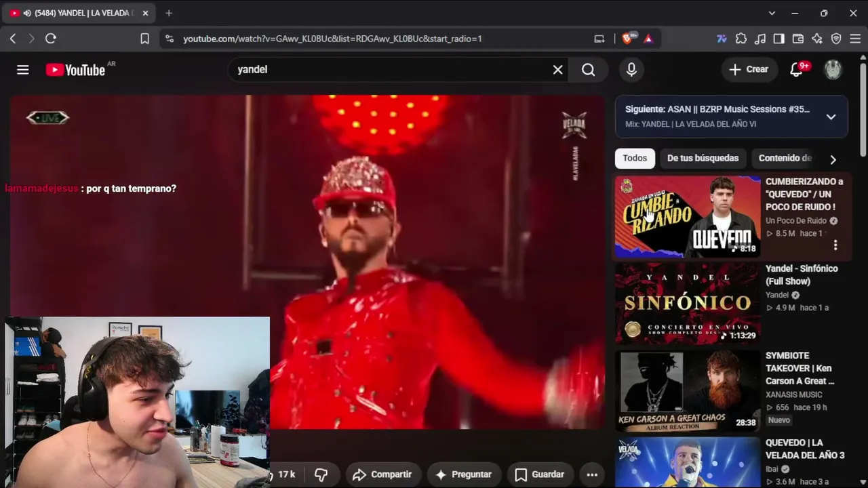Select the Contenido de chip
Viewport: 868px width, 488px height.
[785, 158]
